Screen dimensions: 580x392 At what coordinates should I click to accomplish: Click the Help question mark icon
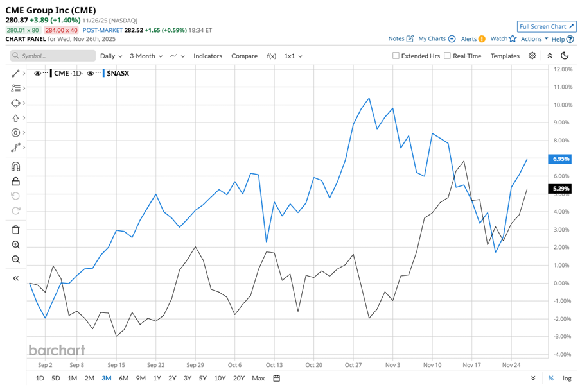point(570,39)
